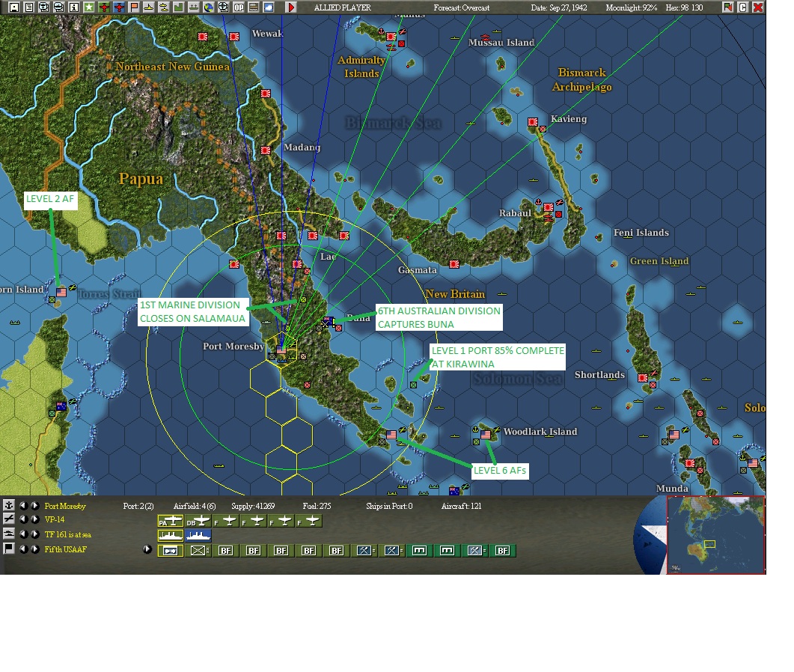This screenshot has height=672, width=794.
Task: Click the orange flag toolbar icon
Action: pyautogui.click(x=134, y=7)
